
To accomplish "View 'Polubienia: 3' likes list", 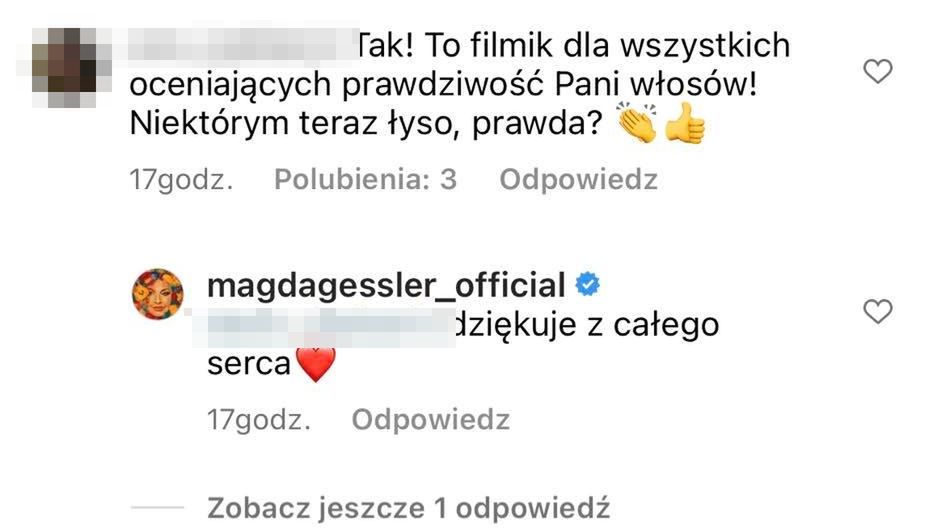I will [365, 179].
